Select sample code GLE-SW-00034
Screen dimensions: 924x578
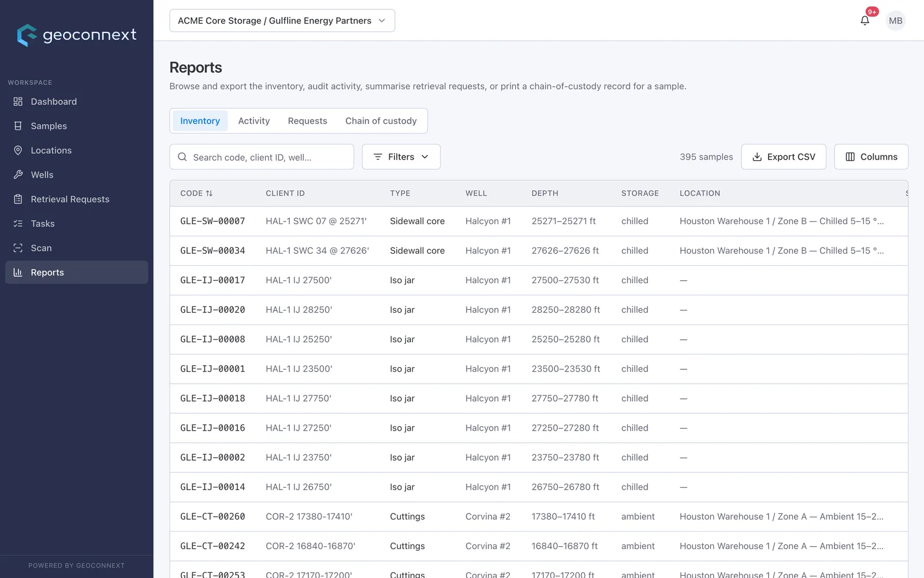coord(213,251)
